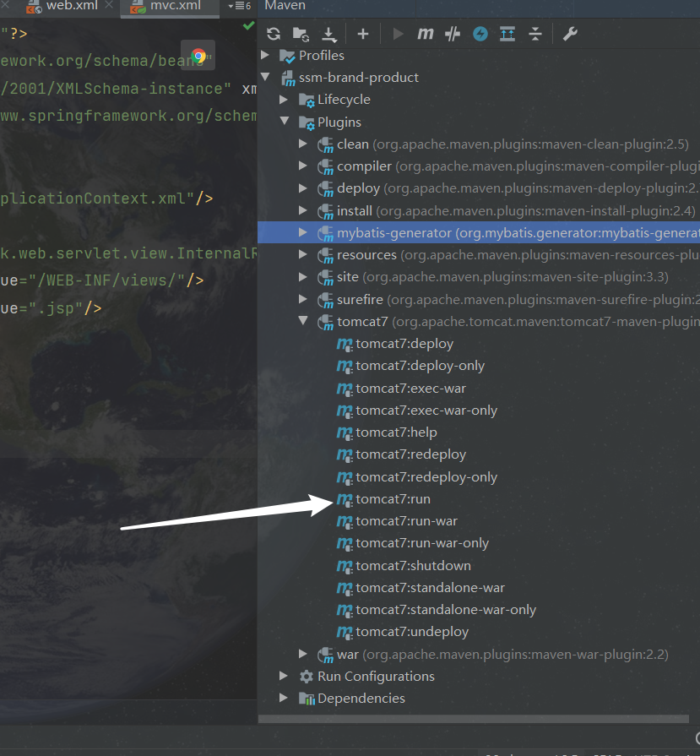Select the Plugins folder icon
The width and height of the screenshot is (700, 756).
click(x=307, y=122)
